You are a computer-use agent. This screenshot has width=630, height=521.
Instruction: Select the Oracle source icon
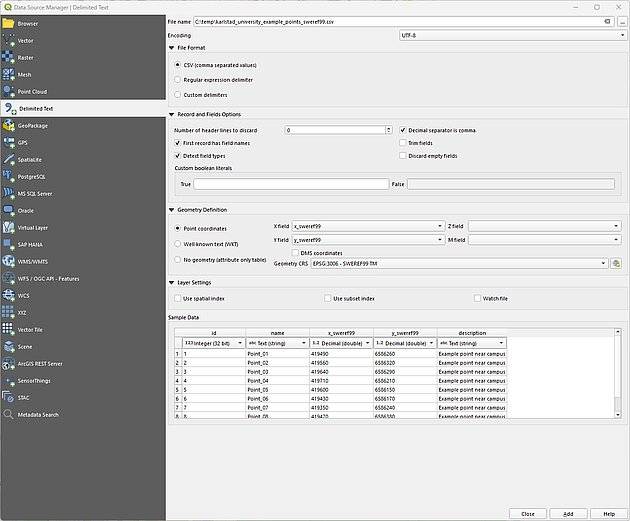pos(8,210)
